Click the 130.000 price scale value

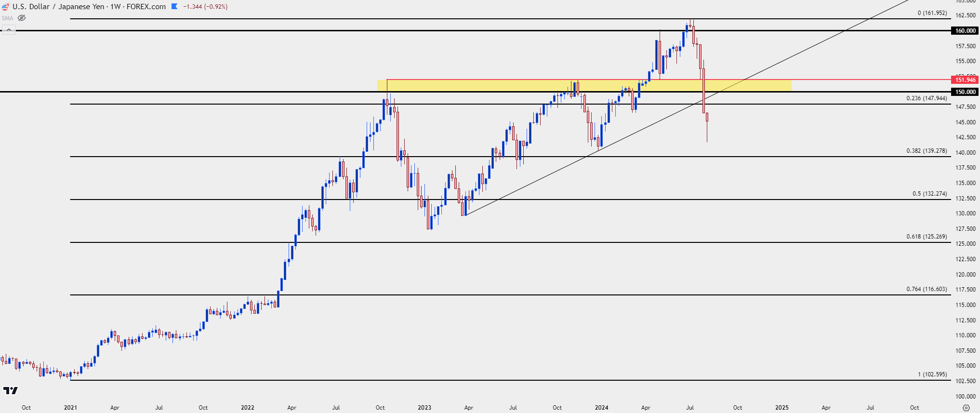coord(966,213)
